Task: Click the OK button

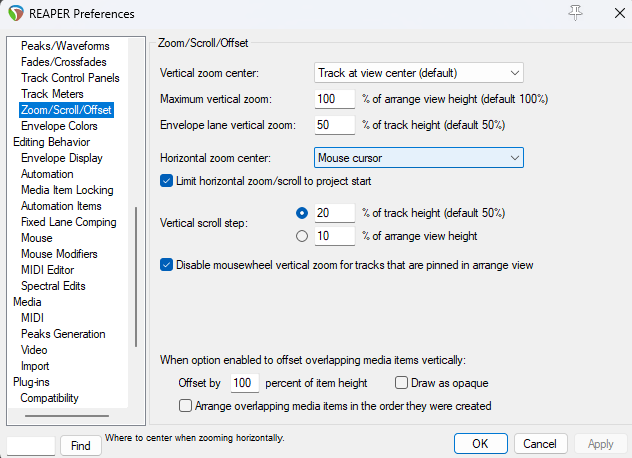Action: point(480,444)
